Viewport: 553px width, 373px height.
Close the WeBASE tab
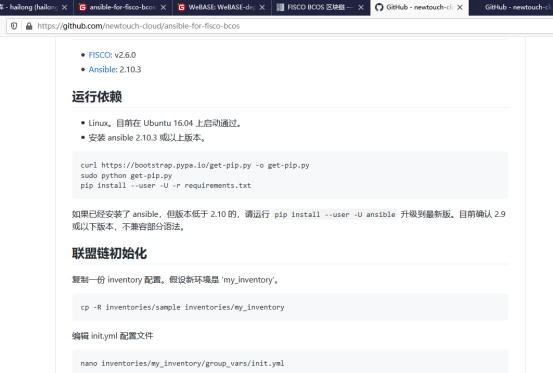coord(262,7)
